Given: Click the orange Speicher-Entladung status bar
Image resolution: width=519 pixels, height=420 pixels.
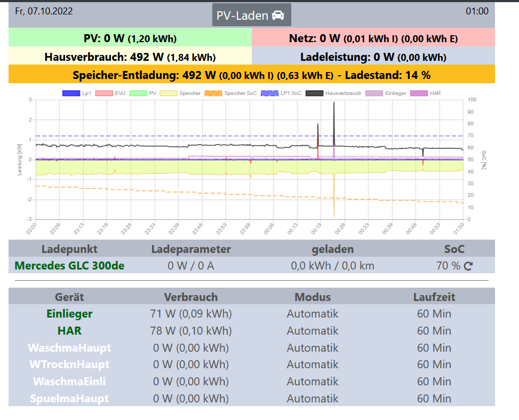Looking at the screenshot, I should [251, 75].
